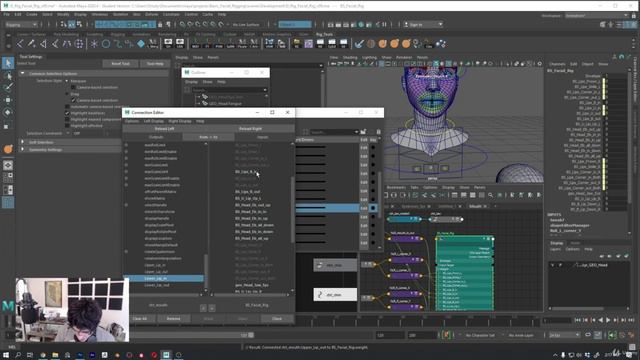Click the star-shaped locator shelf icon

click(x=94, y=43)
